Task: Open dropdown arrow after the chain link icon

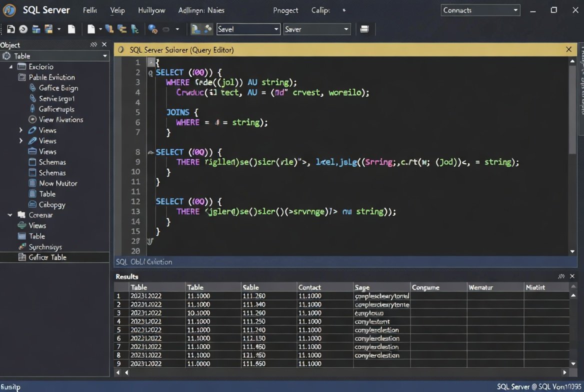Action: click(x=177, y=28)
